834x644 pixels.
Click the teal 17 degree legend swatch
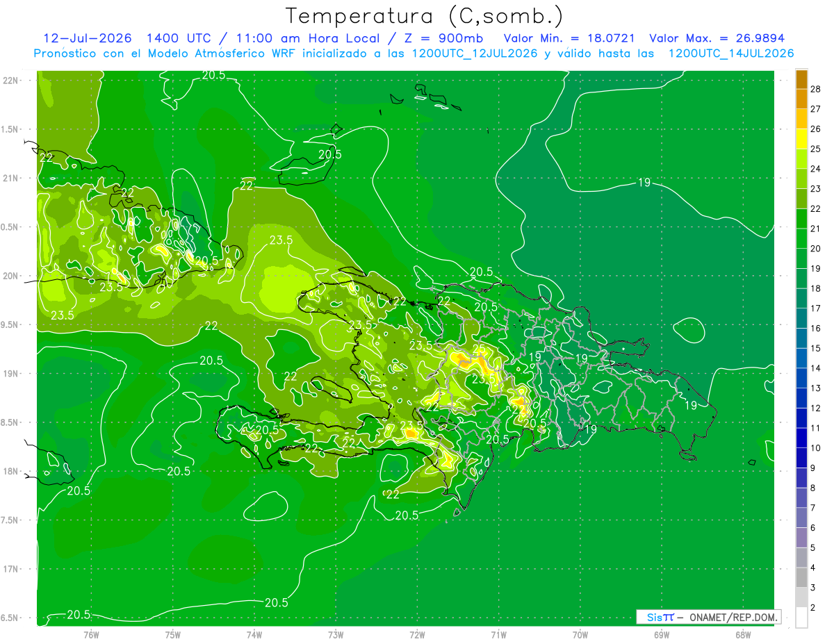(x=801, y=299)
